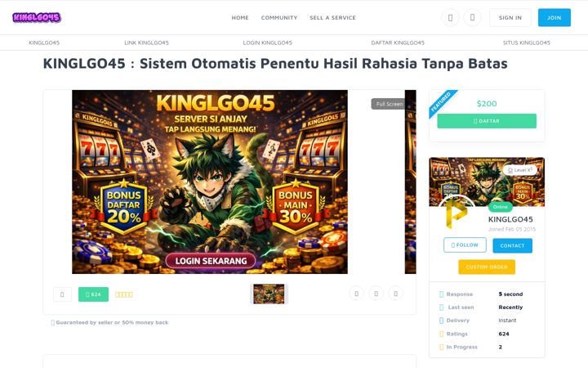The image size is (588, 368).
Task: Click the yellow CUSTOM ORDER button
Action: click(x=487, y=267)
